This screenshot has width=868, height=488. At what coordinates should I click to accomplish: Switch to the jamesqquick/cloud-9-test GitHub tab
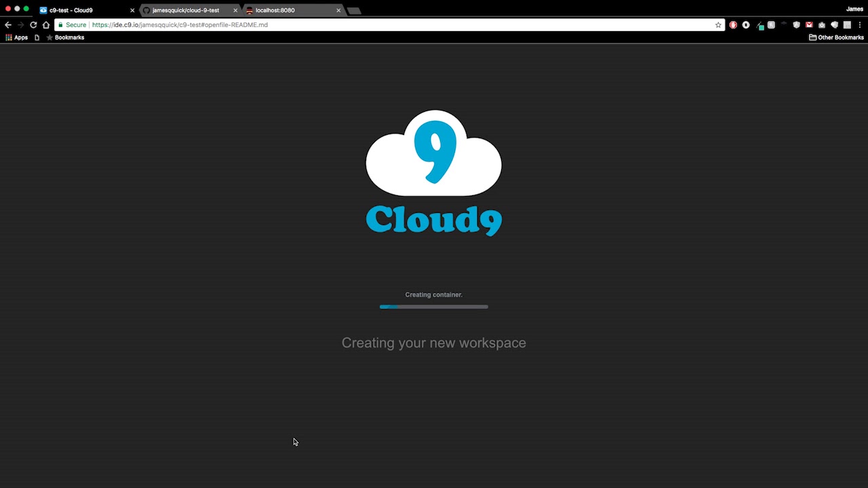coord(189,10)
